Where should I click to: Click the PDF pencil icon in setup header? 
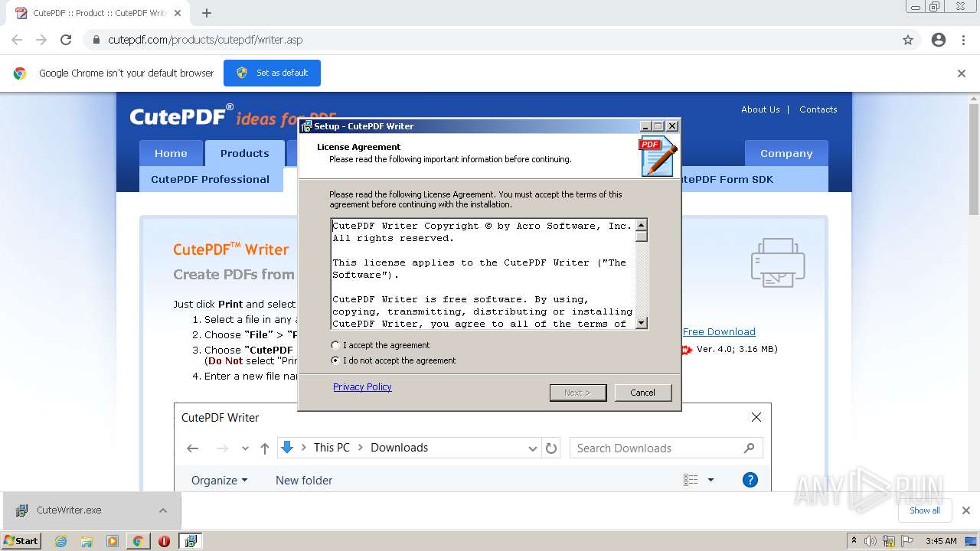pyautogui.click(x=658, y=156)
